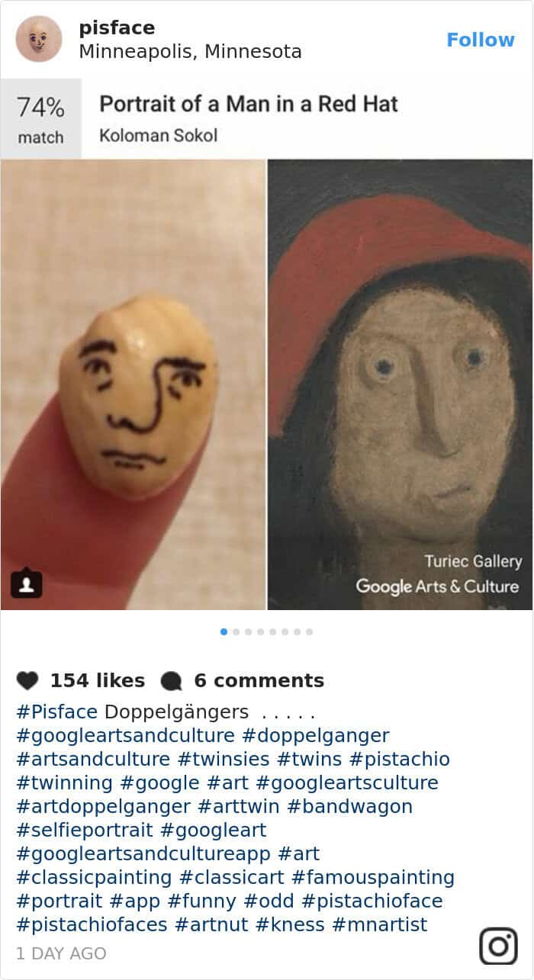Follow the pisface account

pos(481,40)
